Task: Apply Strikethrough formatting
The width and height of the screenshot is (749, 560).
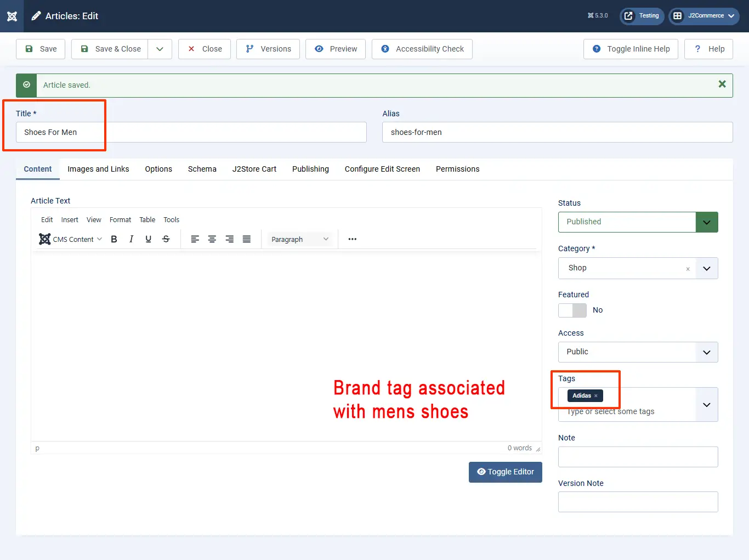Action: (x=166, y=239)
